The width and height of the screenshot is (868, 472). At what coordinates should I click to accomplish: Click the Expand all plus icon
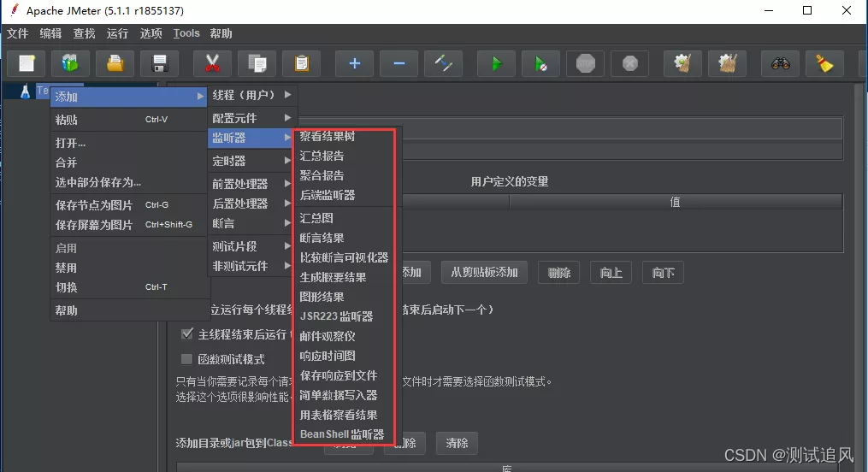[x=354, y=63]
